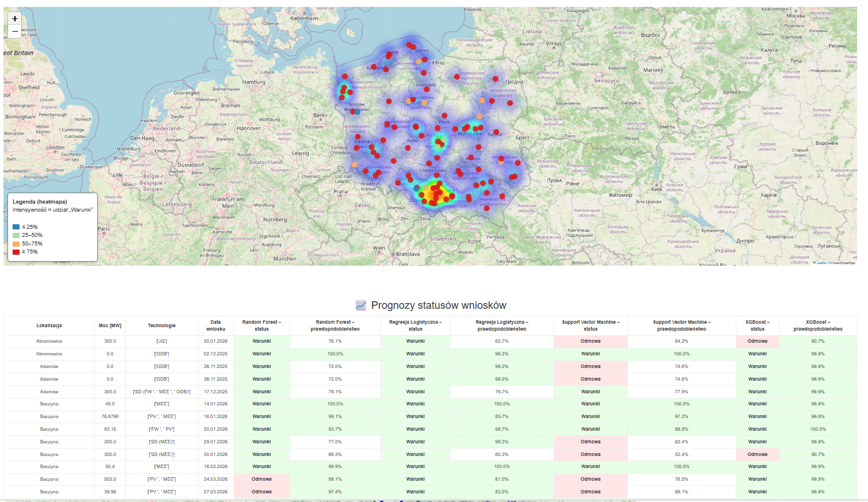
Task: Click the 79.1% Random Forest probability cell
Action: point(335,392)
